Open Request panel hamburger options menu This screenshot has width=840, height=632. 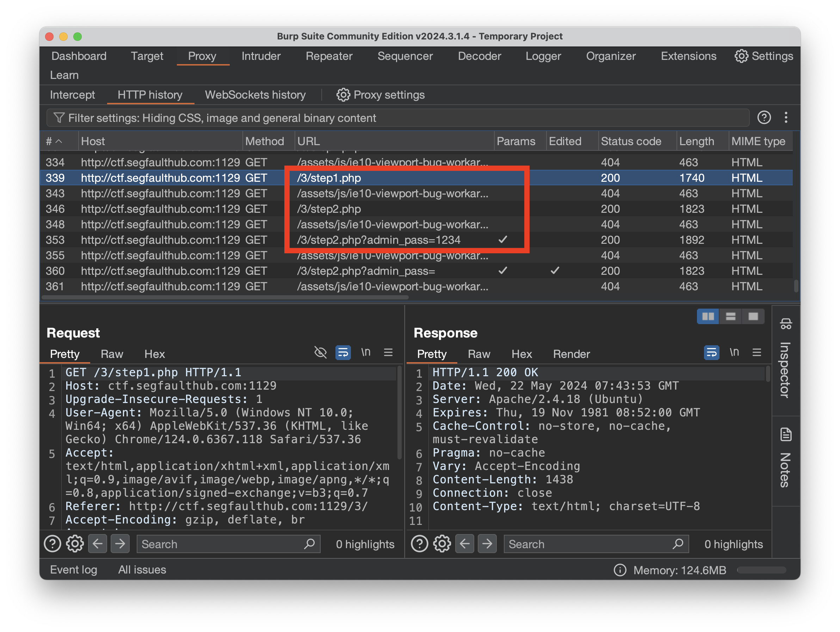pos(388,353)
